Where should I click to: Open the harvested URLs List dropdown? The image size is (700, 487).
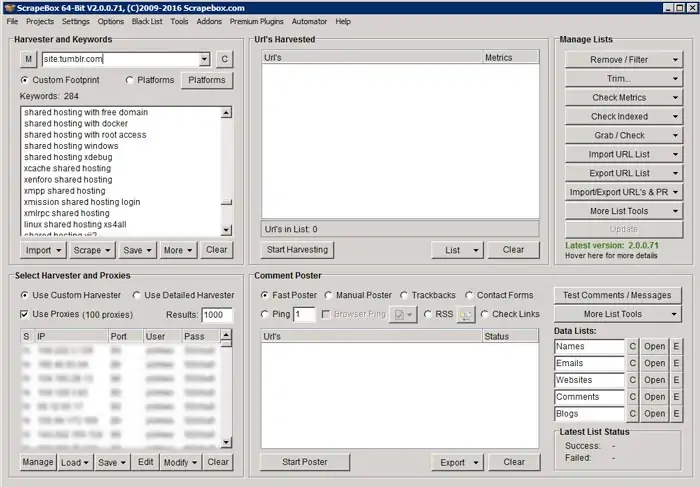457,250
